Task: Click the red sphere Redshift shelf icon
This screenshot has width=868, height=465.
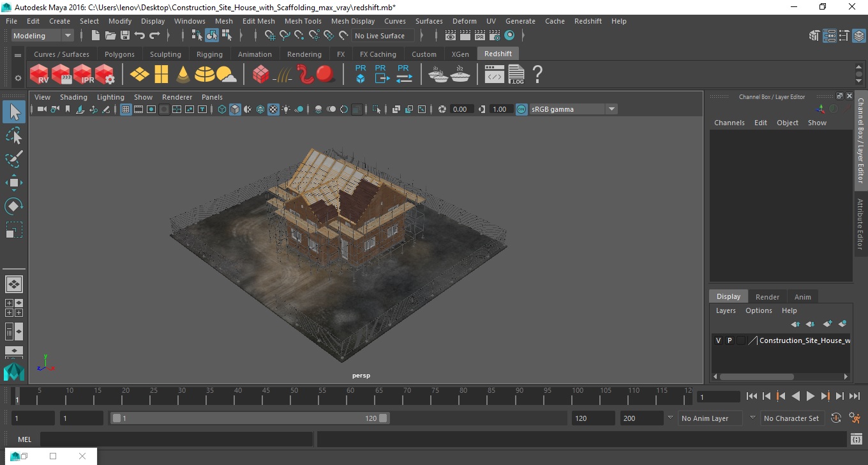Action: coord(325,74)
